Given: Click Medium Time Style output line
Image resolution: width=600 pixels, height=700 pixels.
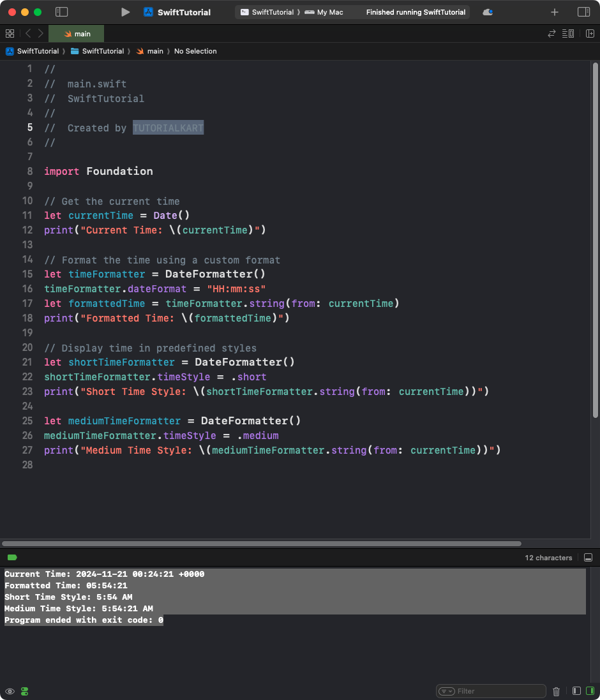Looking at the screenshot, I should (79, 609).
